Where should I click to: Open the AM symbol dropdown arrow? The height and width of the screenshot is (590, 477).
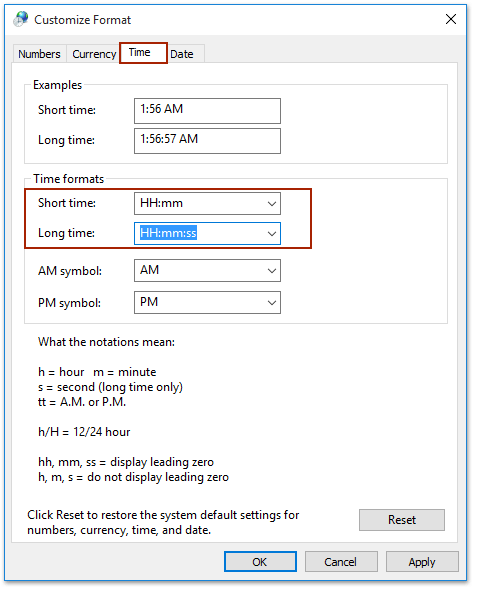point(272,271)
